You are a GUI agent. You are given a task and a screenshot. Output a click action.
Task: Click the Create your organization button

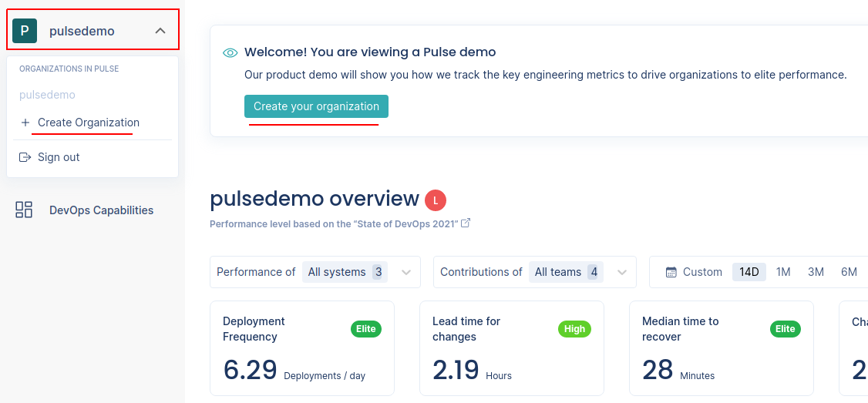tap(316, 106)
